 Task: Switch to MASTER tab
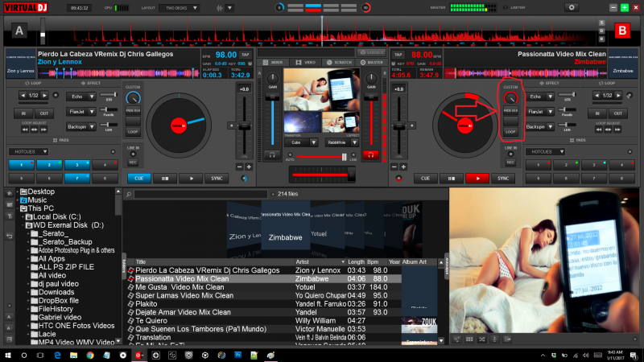pos(372,63)
